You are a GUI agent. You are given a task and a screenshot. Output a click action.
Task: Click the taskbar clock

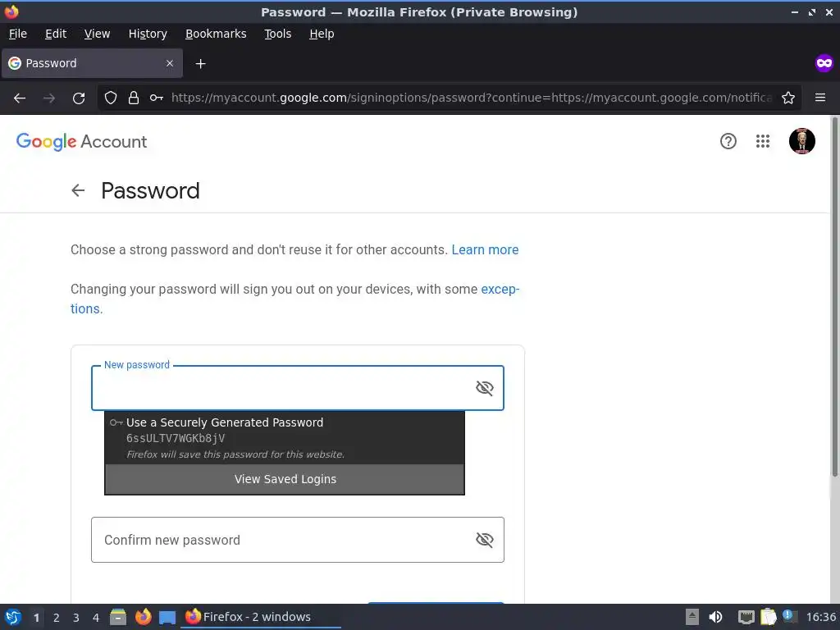[x=820, y=617]
